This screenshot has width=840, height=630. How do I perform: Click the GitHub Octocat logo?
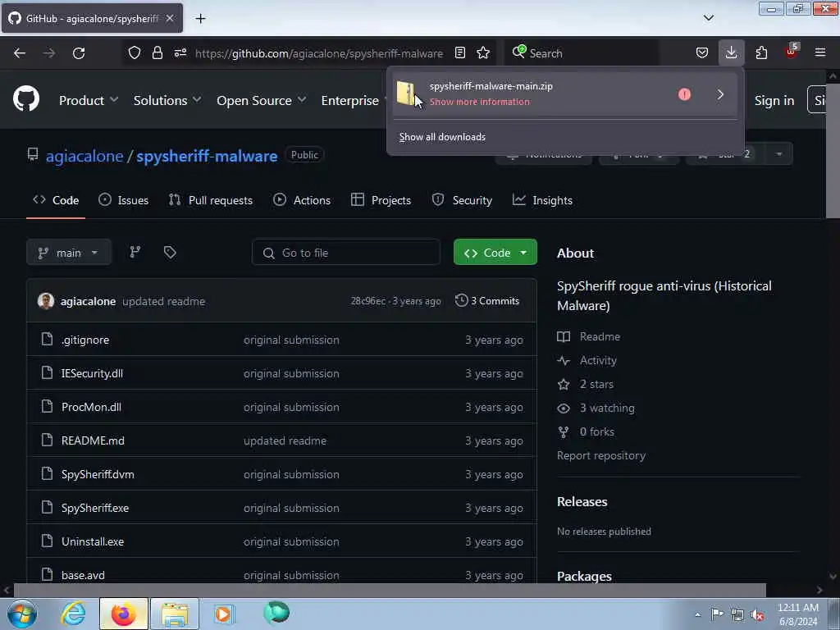coord(26,99)
